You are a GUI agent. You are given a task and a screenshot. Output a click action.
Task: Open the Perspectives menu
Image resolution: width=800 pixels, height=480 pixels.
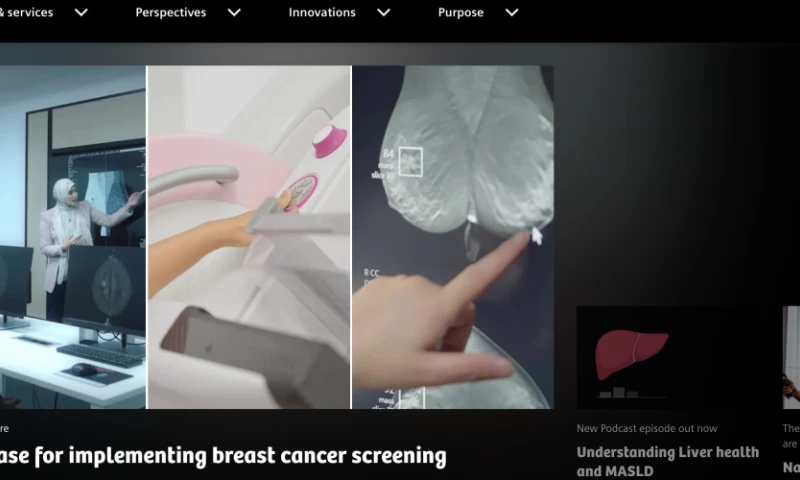point(170,13)
